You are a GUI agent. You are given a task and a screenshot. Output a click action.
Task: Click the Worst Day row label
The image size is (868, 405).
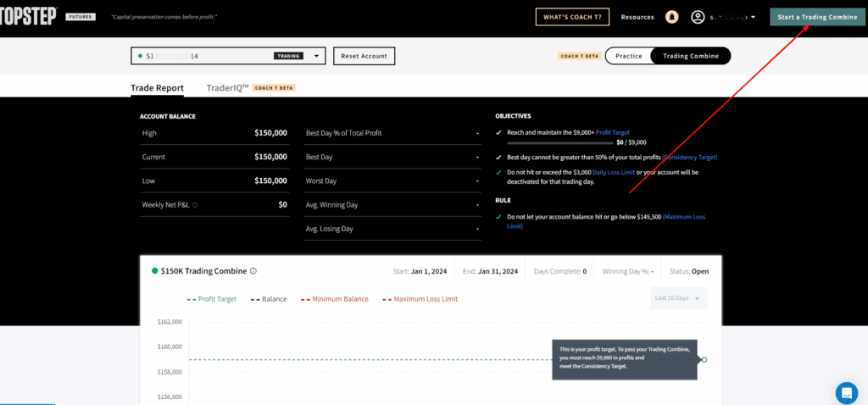pyautogui.click(x=321, y=180)
